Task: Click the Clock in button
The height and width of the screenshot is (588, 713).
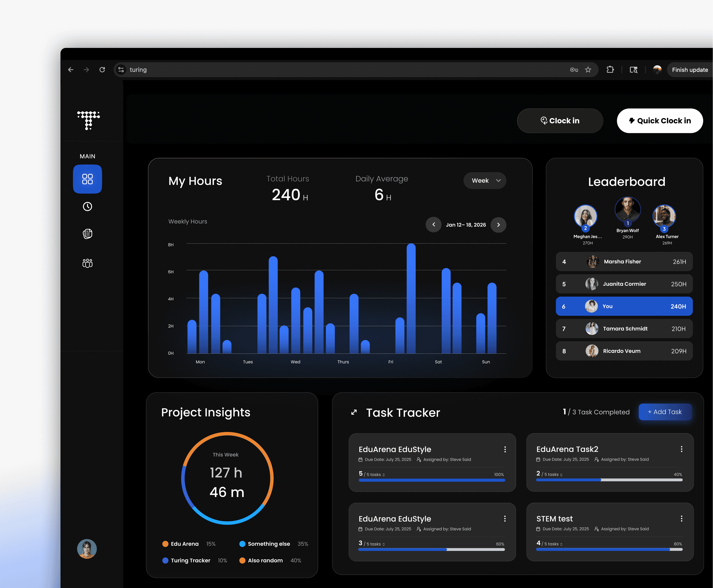Action: 560,121
